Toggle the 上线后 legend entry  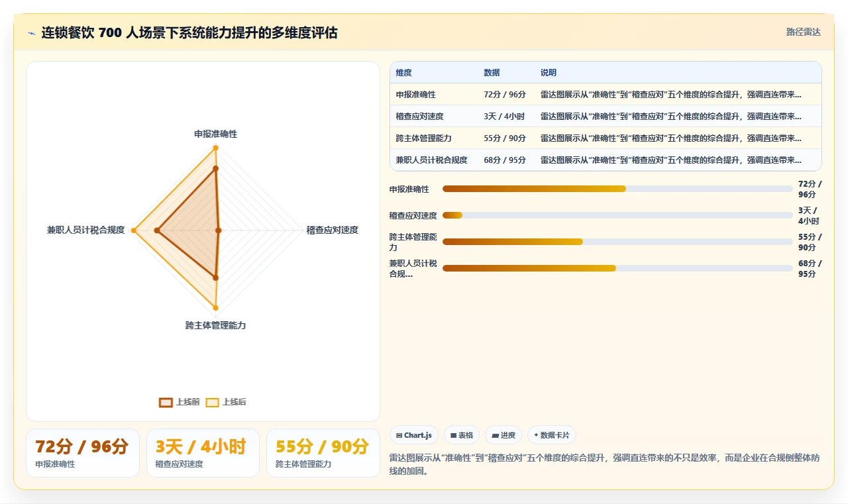point(226,402)
